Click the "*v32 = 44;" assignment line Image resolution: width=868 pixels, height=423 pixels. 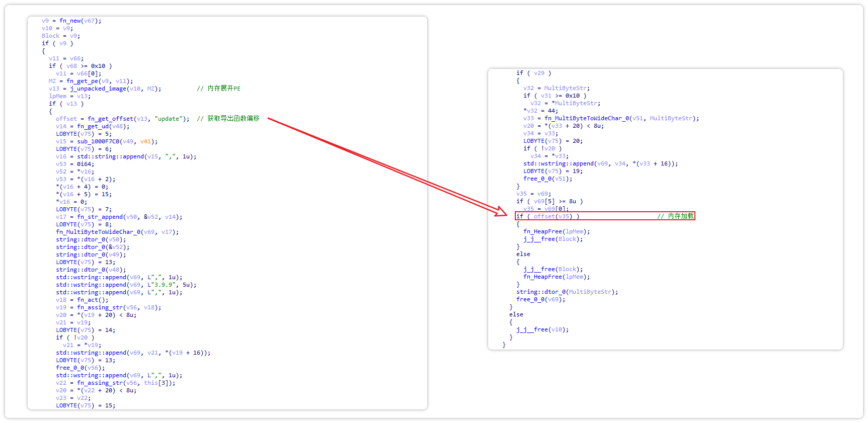[540, 111]
